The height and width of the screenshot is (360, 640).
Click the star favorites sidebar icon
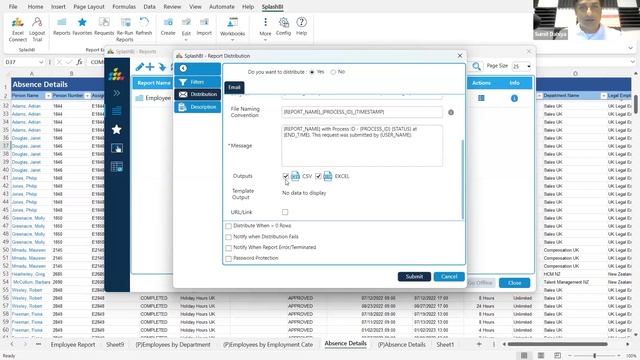tap(116, 129)
